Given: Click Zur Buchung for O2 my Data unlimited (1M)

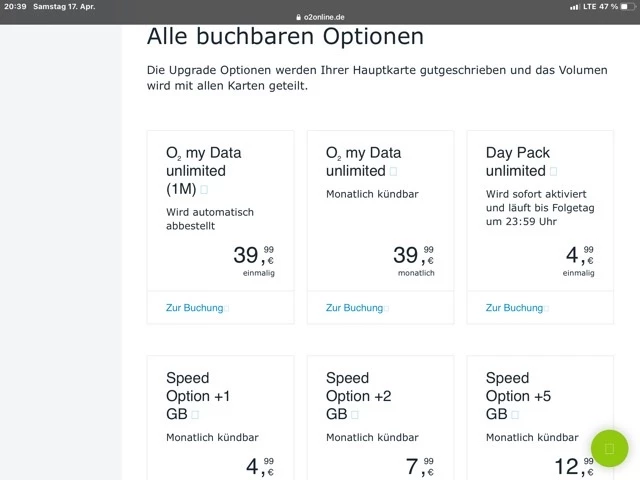Looking at the screenshot, I should pyautogui.click(x=195, y=308).
